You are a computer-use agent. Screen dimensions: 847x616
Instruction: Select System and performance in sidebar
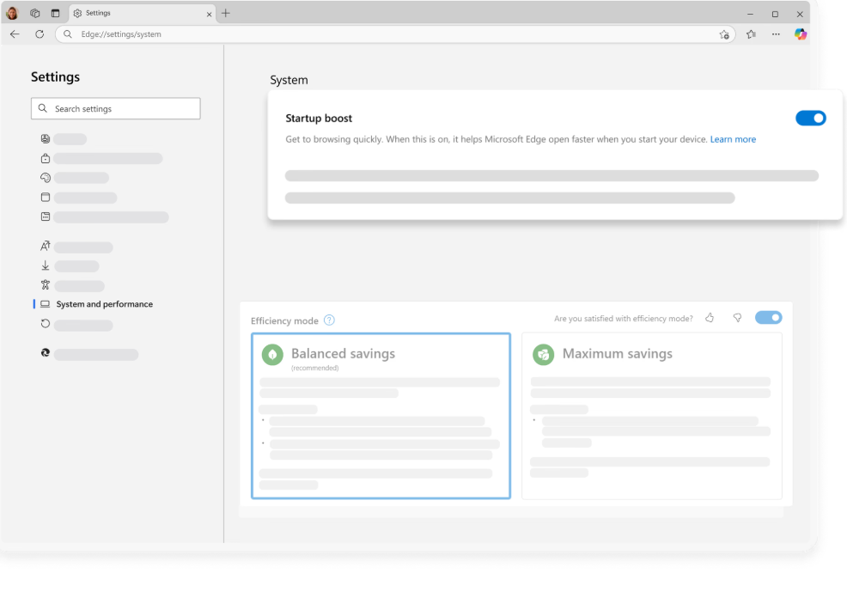(x=104, y=304)
